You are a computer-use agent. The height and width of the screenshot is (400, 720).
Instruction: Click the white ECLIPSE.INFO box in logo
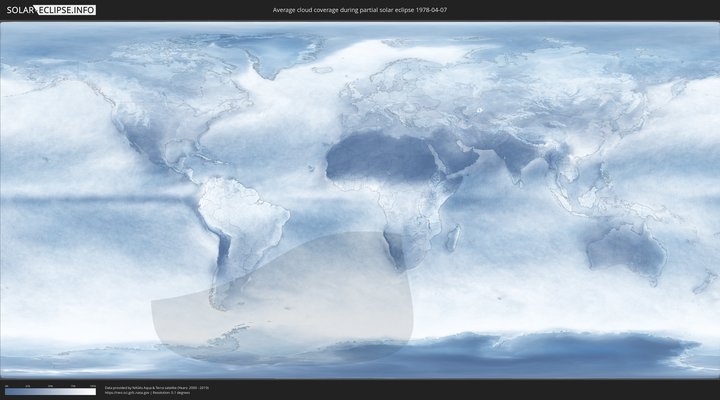pyautogui.click(x=67, y=10)
